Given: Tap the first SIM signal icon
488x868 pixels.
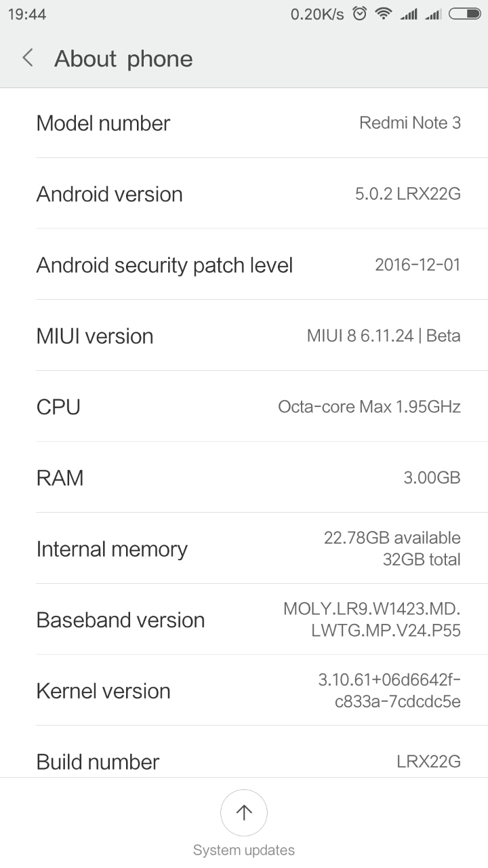Looking at the screenshot, I should tap(409, 14).
